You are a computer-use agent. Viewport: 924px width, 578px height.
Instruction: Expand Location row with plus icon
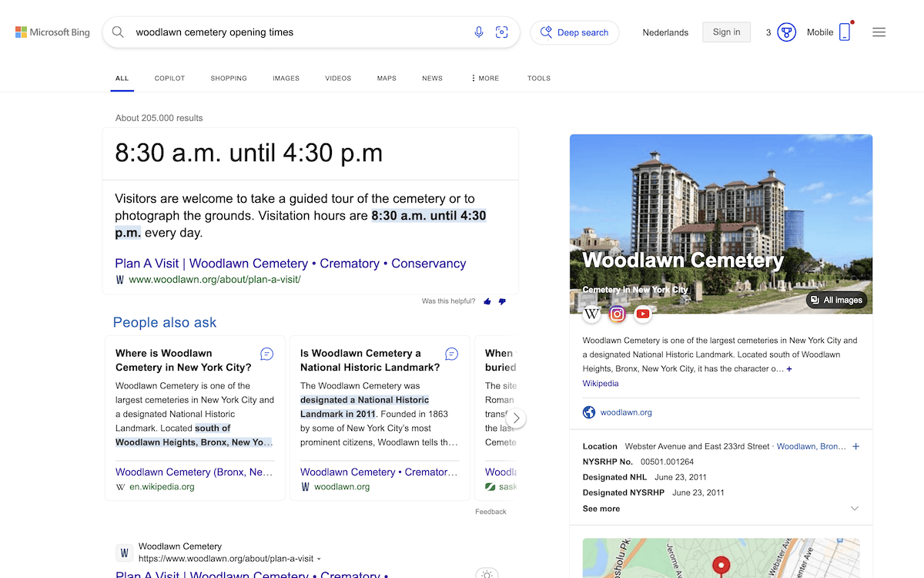[855, 446]
